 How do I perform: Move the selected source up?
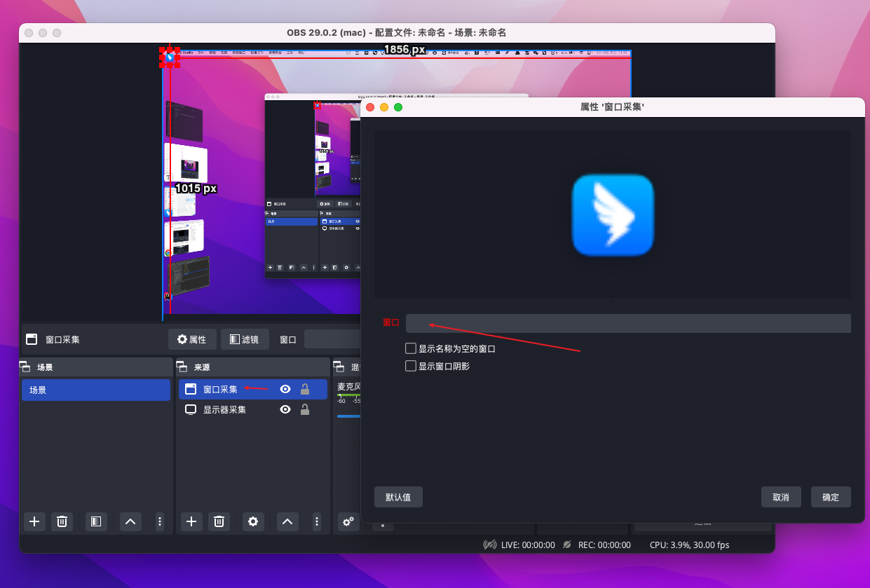pos(287,521)
